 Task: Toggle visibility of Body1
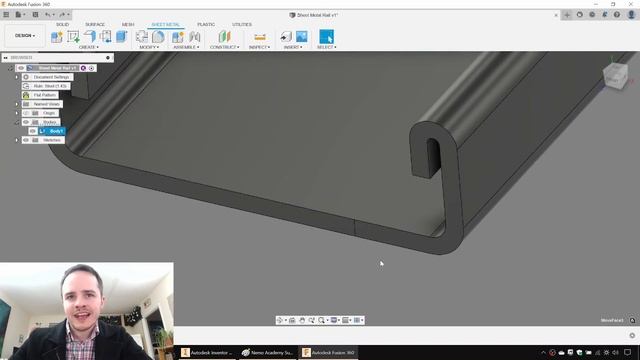click(x=33, y=131)
